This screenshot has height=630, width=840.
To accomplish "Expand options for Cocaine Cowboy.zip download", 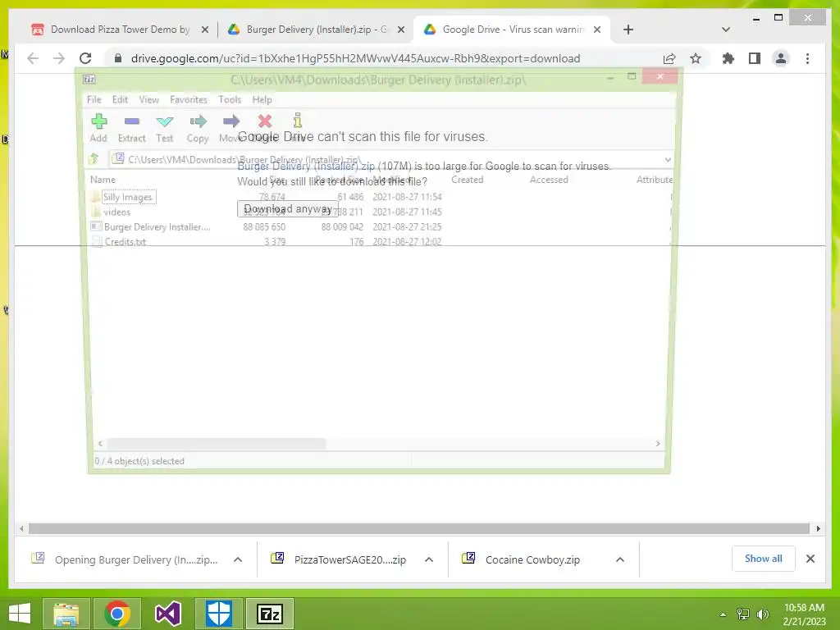I will [x=620, y=559].
